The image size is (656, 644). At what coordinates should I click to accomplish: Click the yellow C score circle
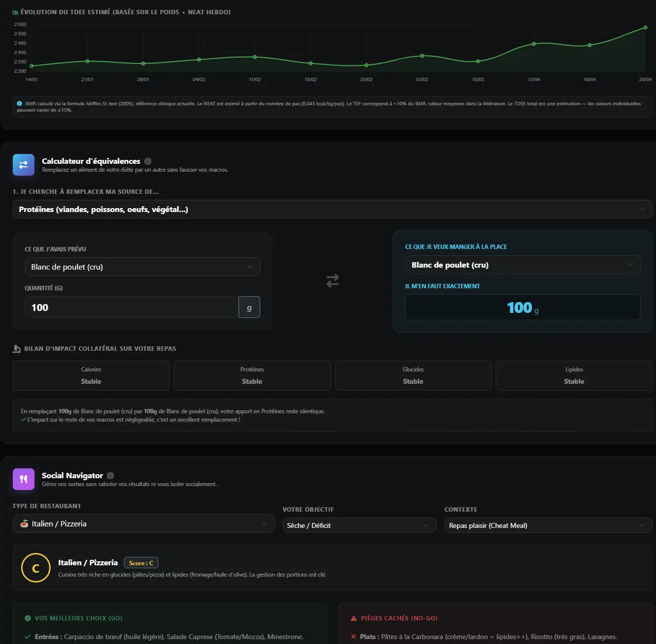point(36,568)
